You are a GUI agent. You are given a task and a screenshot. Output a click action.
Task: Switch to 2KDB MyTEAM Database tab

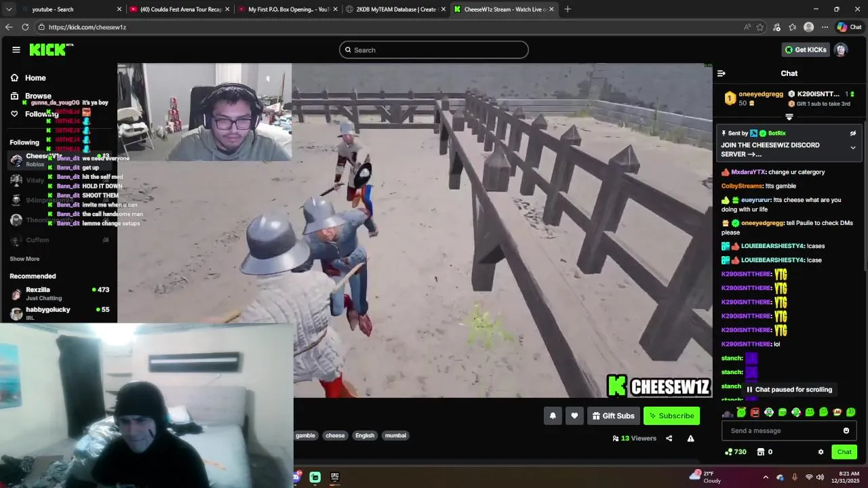tap(395, 9)
